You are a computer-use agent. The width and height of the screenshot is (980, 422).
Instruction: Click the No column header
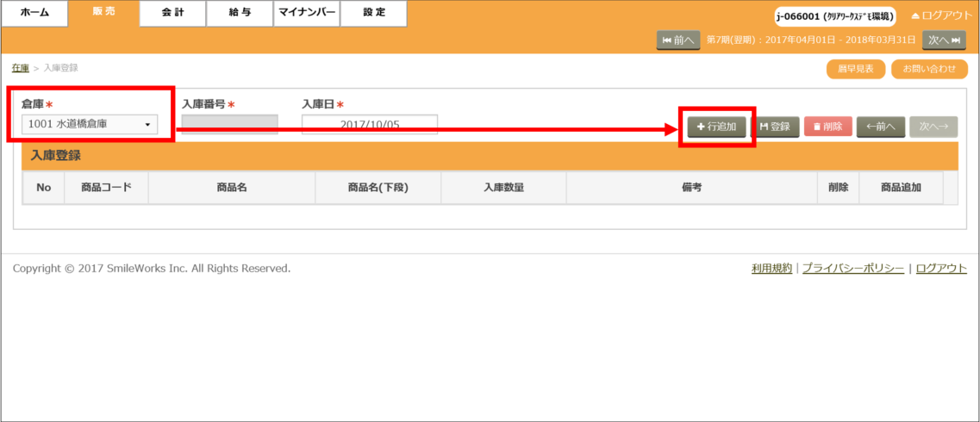tap(44, 187)
